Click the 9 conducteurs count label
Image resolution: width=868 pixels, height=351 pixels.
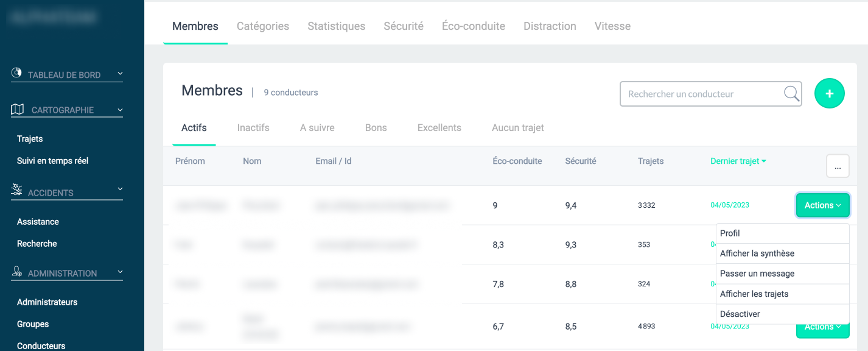click(291, 93)
